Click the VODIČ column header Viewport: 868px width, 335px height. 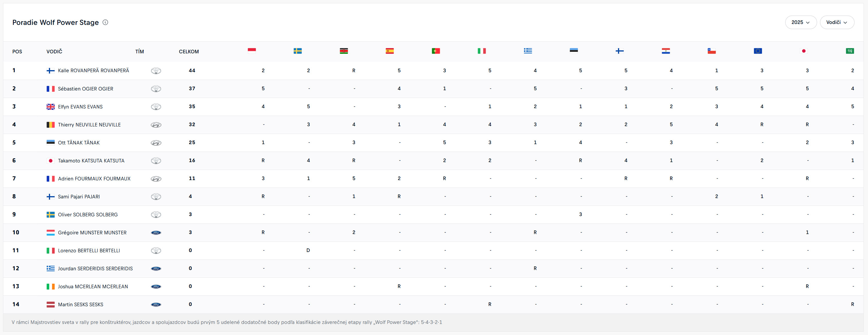click(54, 52)
